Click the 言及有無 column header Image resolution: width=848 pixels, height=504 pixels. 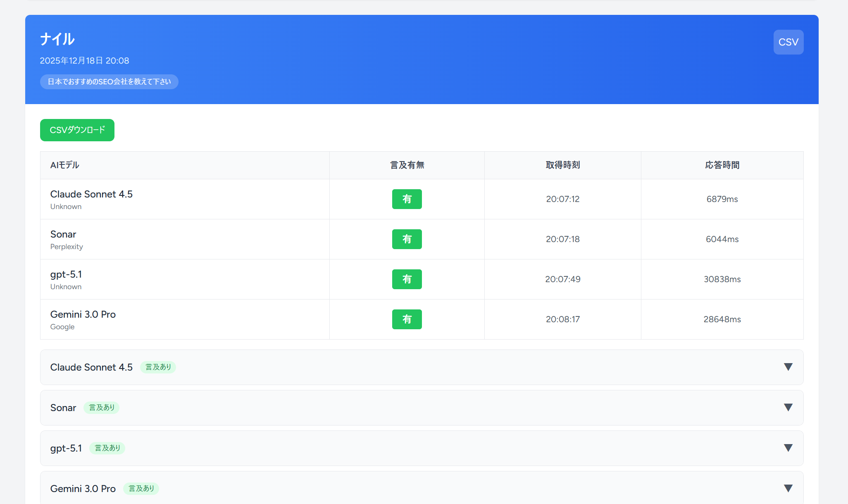click(x=407, y=165)
